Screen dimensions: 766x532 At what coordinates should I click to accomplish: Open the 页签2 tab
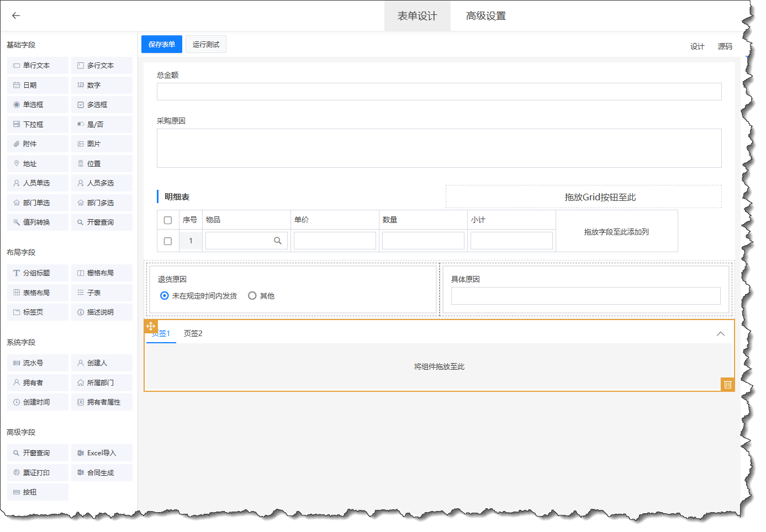pyautogui.click(x=193, y=334)
